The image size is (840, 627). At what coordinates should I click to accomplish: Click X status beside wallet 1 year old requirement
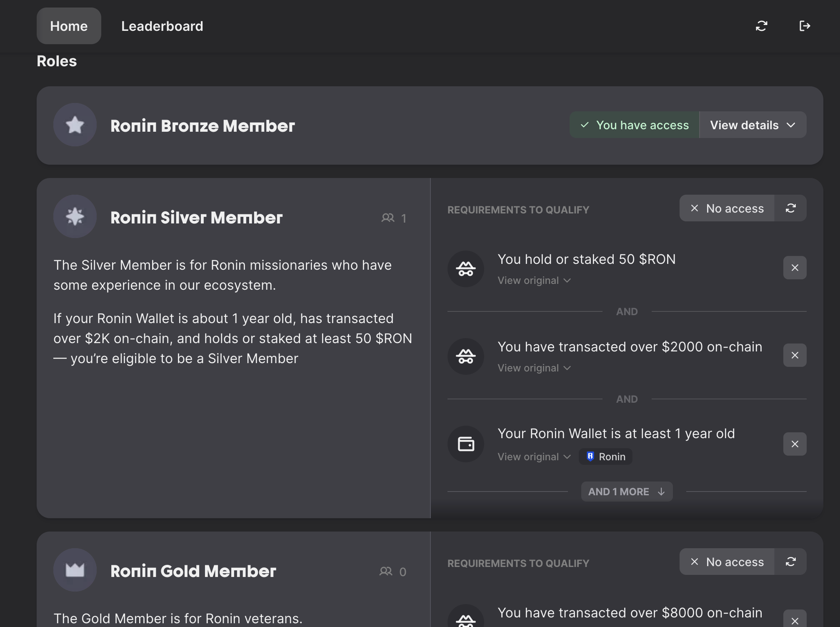(x=795, y=444)
